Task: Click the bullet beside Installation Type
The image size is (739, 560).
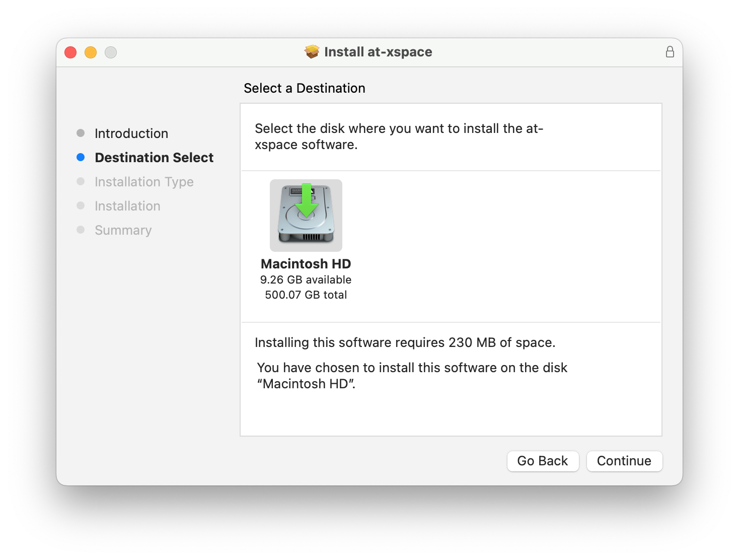Action: (x=81, y=182)
